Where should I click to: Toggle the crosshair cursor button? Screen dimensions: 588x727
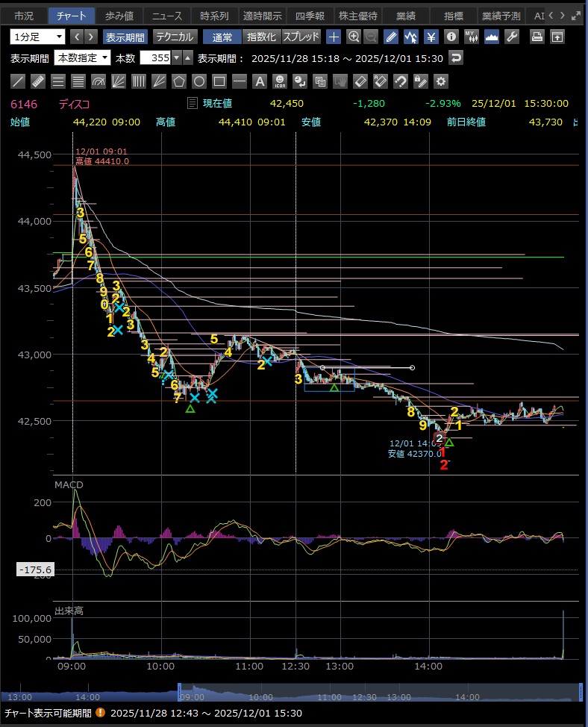(x=334, y=37)
